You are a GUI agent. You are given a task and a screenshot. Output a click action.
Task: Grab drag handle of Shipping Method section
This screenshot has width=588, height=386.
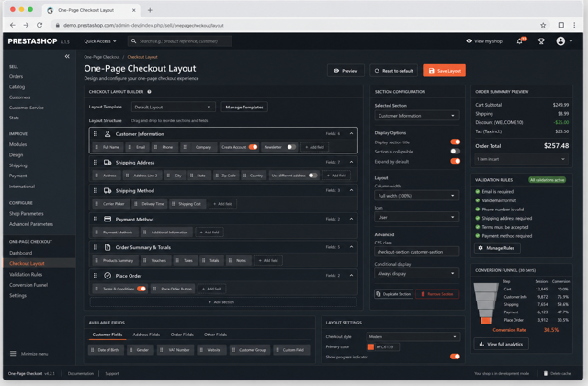tap(96, 190)
